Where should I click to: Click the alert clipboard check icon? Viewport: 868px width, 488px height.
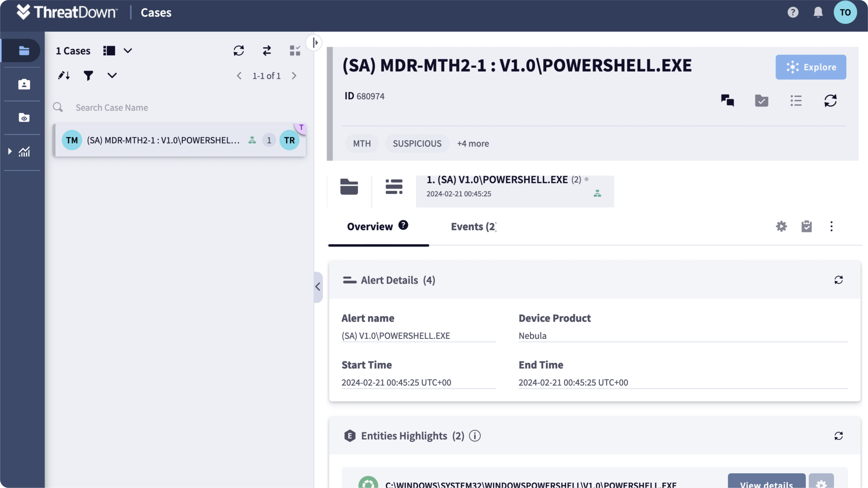click(x=806, y=227)
